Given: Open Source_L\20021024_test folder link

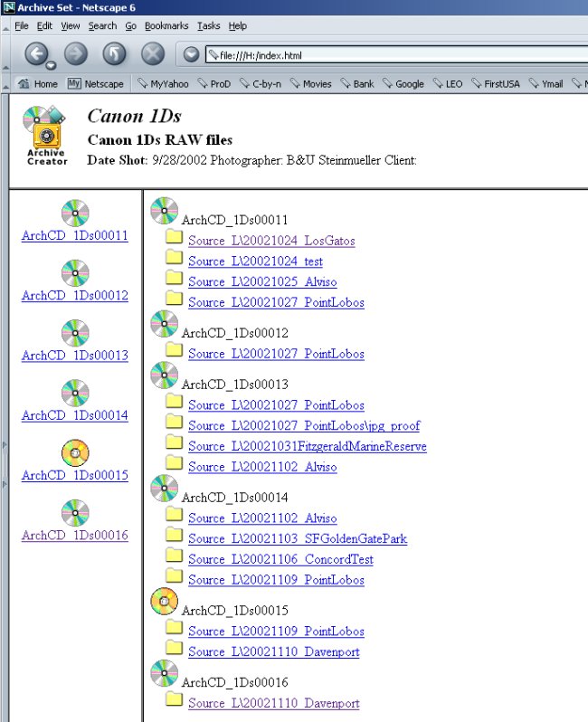Looking at the screenshot, I should (255, 261).
